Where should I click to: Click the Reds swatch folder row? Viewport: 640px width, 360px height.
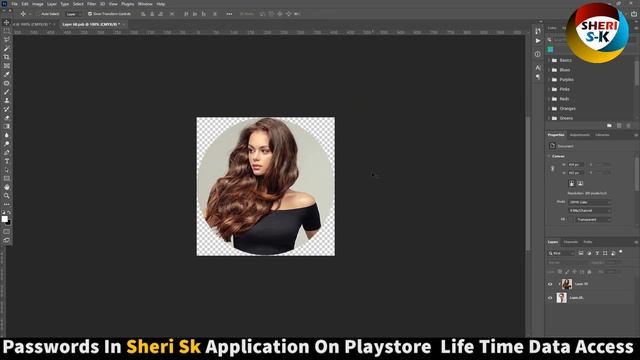pos(590,99)
